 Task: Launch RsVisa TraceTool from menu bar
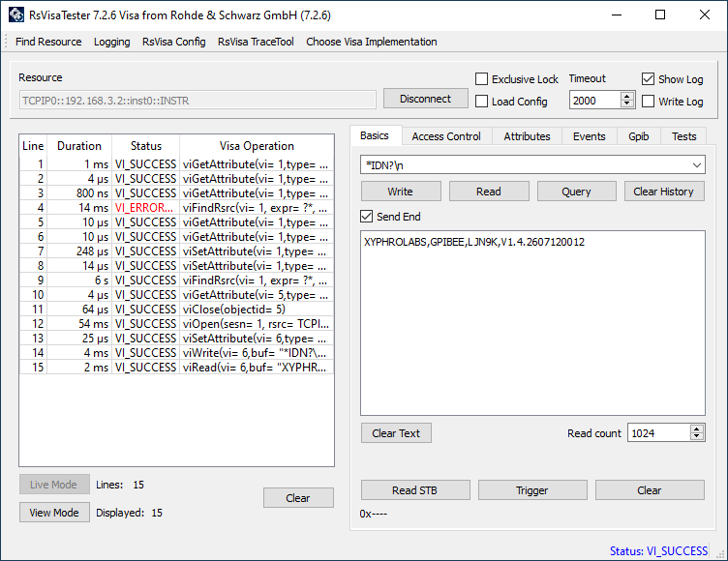pos(256,42)
